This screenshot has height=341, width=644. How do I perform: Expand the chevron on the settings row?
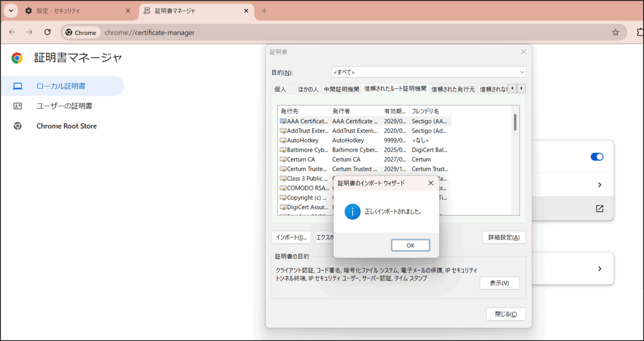pos(600,185)
